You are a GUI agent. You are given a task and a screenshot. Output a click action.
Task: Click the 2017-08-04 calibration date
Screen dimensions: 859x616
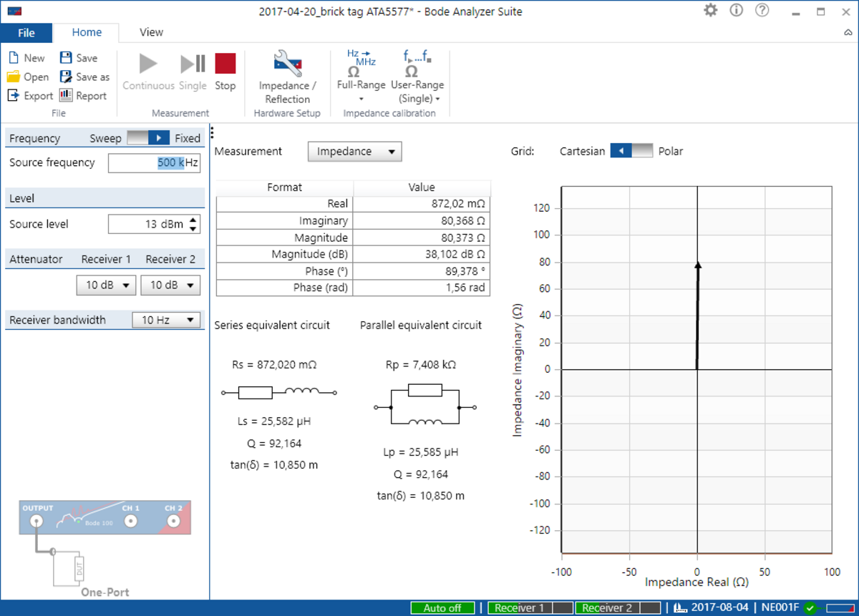point(720,608)
